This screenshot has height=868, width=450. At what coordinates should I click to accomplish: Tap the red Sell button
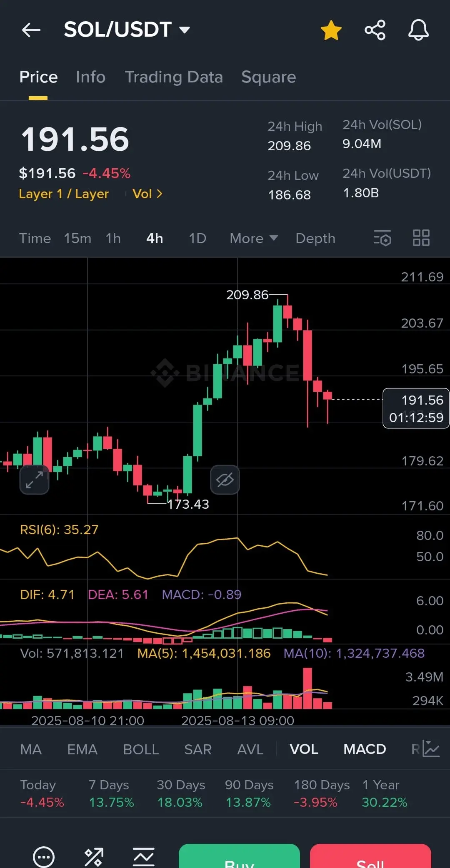[370, 856]
